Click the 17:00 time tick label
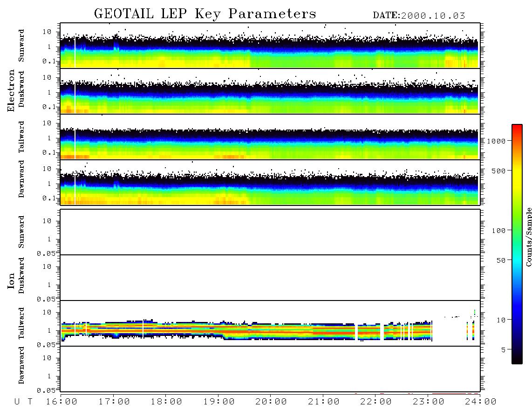The width and height of the screenshot is (532, 410). tap(114, 402)
